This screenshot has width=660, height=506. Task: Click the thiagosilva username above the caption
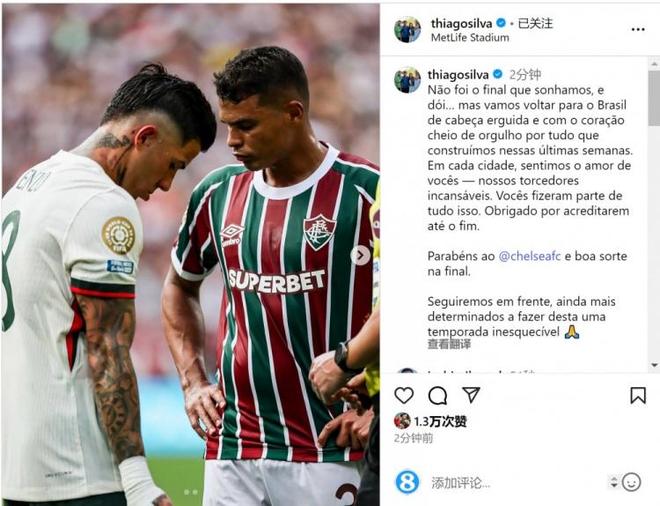coord(458,75)
